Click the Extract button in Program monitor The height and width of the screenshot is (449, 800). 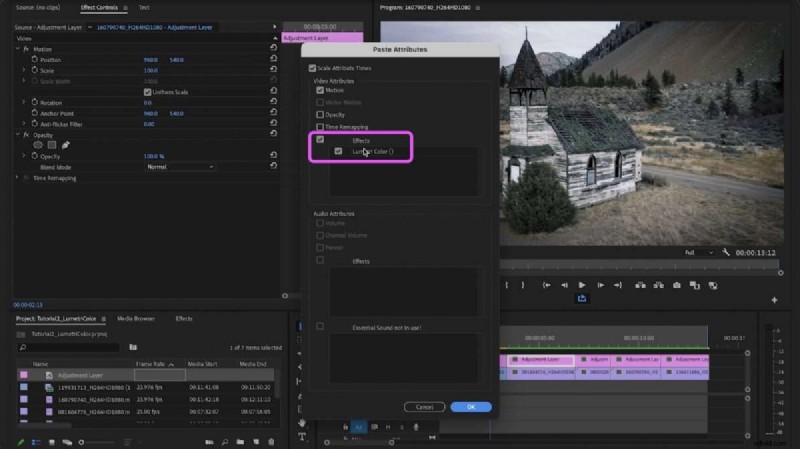(x=658, y=285)
